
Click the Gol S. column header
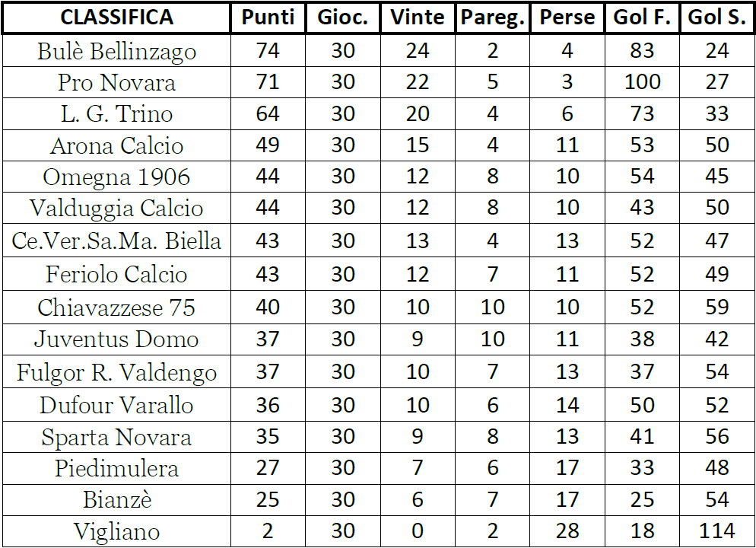(x=717, y=18)
